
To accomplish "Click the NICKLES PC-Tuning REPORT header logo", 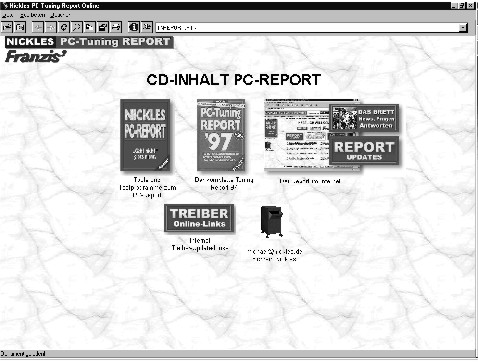I will (89, 42).
